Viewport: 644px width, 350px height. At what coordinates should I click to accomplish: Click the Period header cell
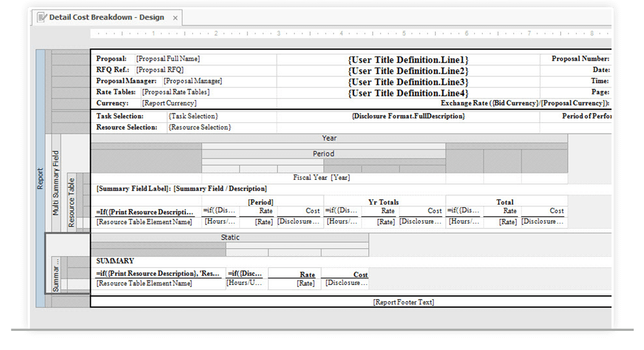(x=323, y=153)
